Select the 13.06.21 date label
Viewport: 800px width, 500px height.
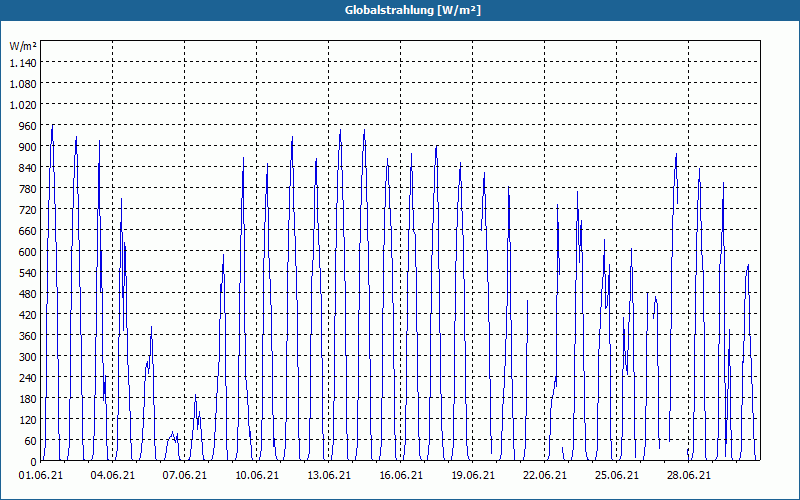click(329, 475)
